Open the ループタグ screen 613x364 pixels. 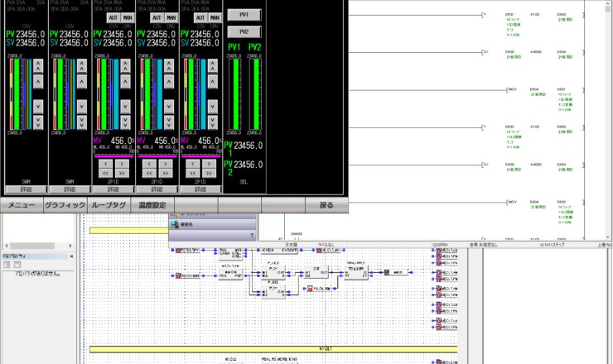(x=109, y=205)
